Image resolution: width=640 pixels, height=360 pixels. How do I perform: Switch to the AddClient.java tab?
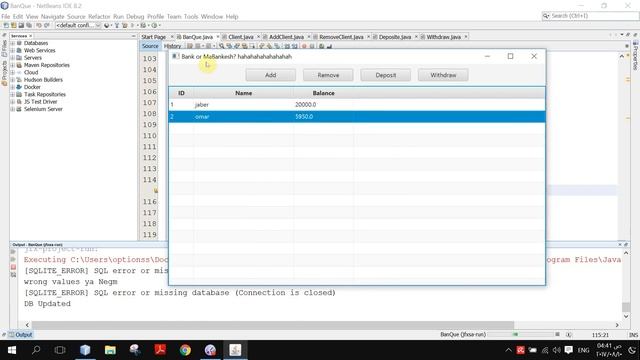(286, 37)
